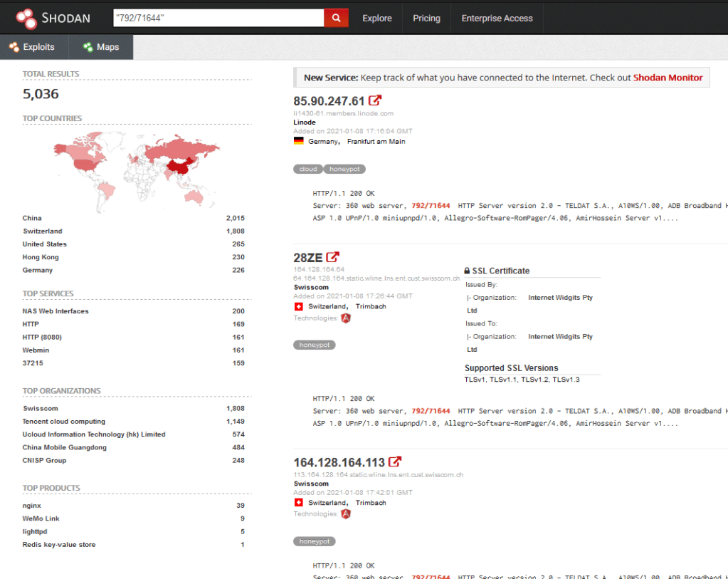Filter results by China country
The height and width of the screenshot is (579, 728).
pyautogui.click(x=32, y=218)
